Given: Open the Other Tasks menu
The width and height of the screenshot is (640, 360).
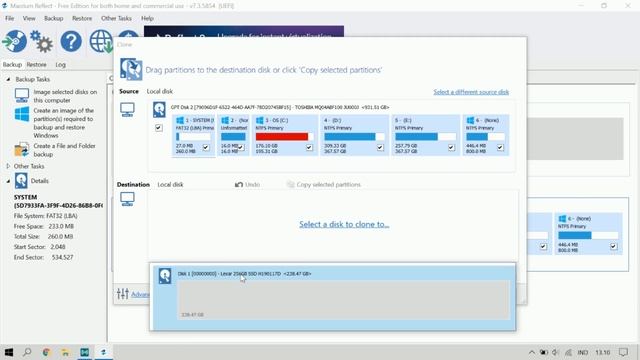Looking at the screenshot, I should [x=116, y=18].
